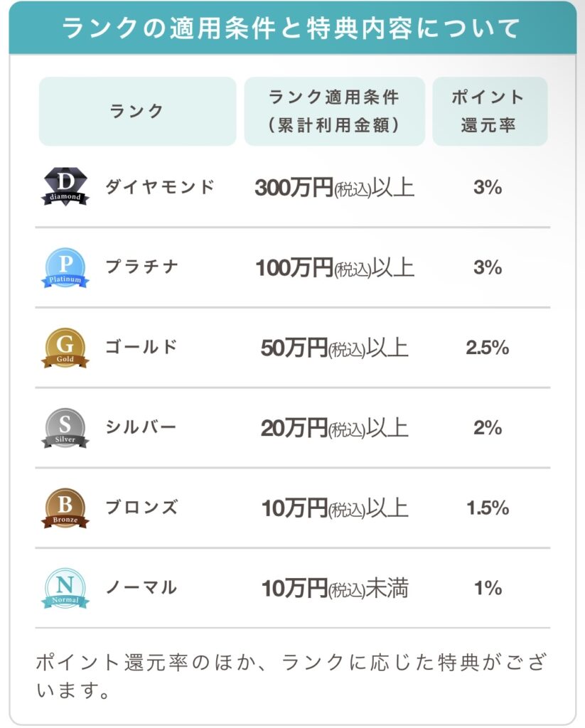The width and height of the screenshot is (585, 728).
Task: Click the Diamond rank badge icon
Action: pyautogui.click(x=65, y=187)
